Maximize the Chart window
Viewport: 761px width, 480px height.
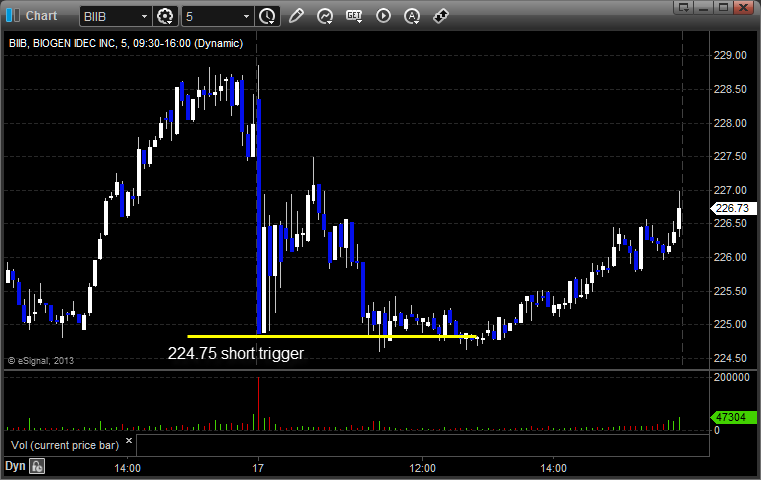click(724, 7)
